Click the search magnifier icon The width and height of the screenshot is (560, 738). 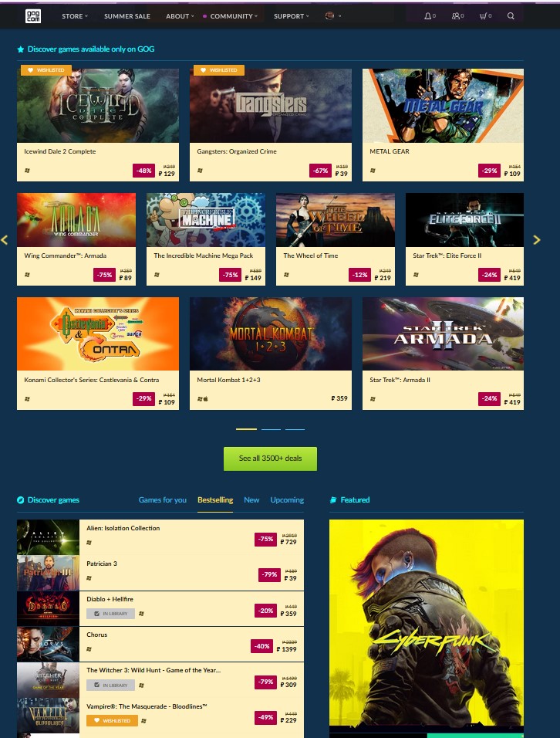[511, 16]
